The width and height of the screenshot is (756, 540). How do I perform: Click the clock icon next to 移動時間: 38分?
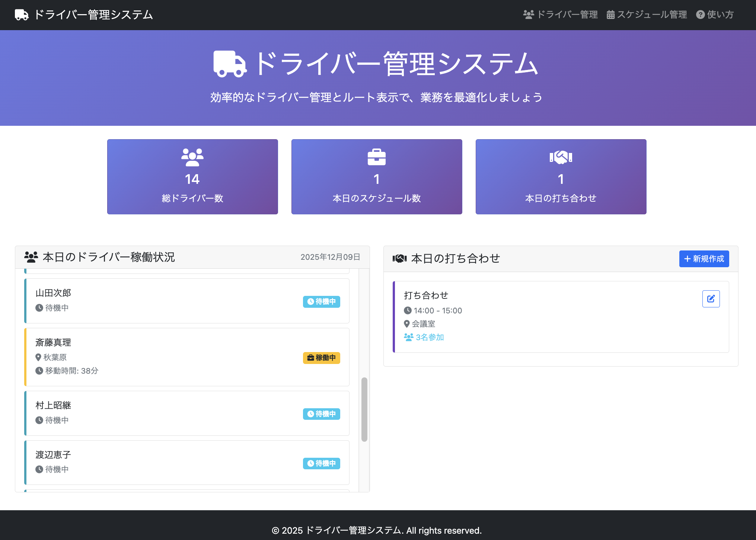39,371
